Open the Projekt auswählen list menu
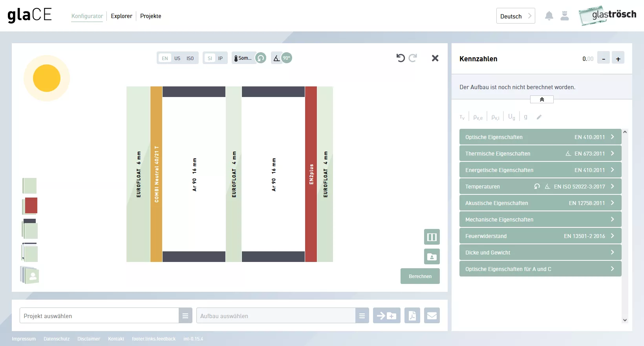 [185, 315]
